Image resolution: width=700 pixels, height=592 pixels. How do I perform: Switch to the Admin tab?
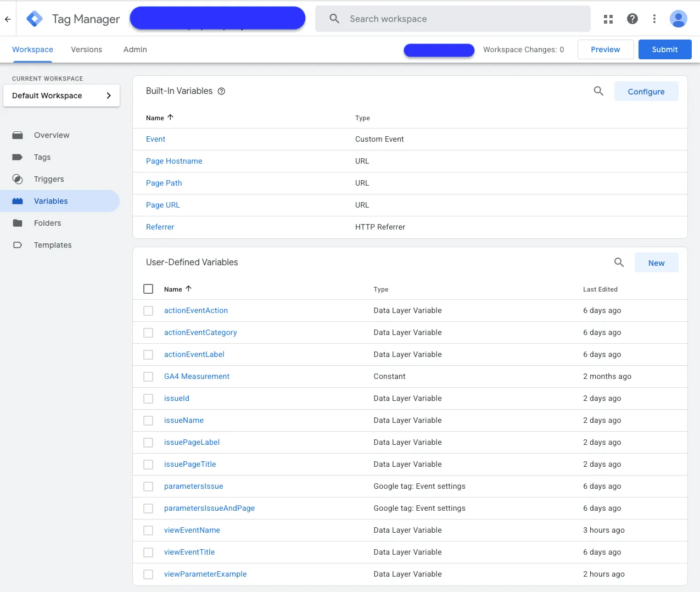click(135, 49)
